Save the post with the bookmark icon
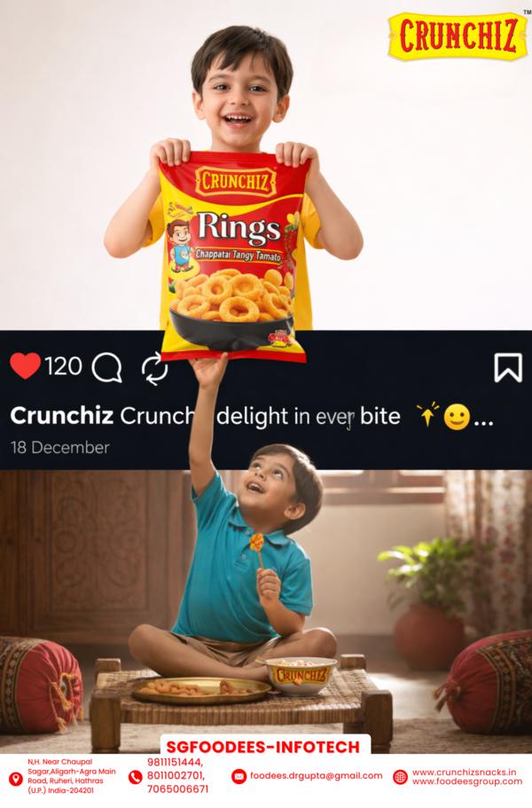Screen dimensions: 532x808 (x=508, y=367)
